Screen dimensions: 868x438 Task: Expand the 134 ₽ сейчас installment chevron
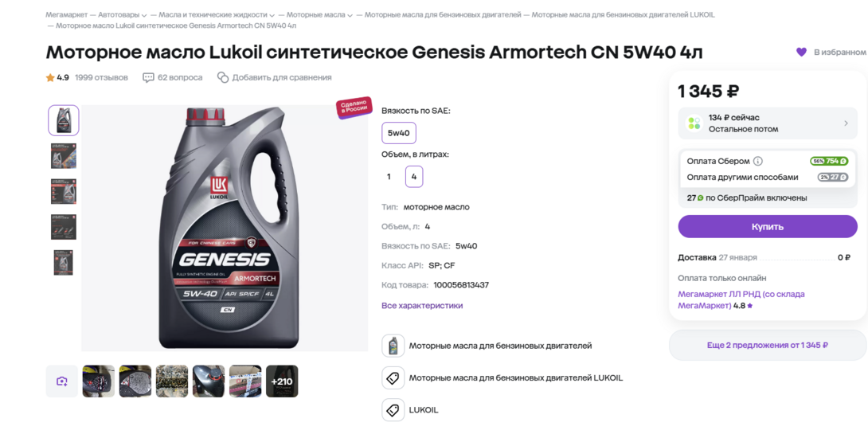click(845, 123)
